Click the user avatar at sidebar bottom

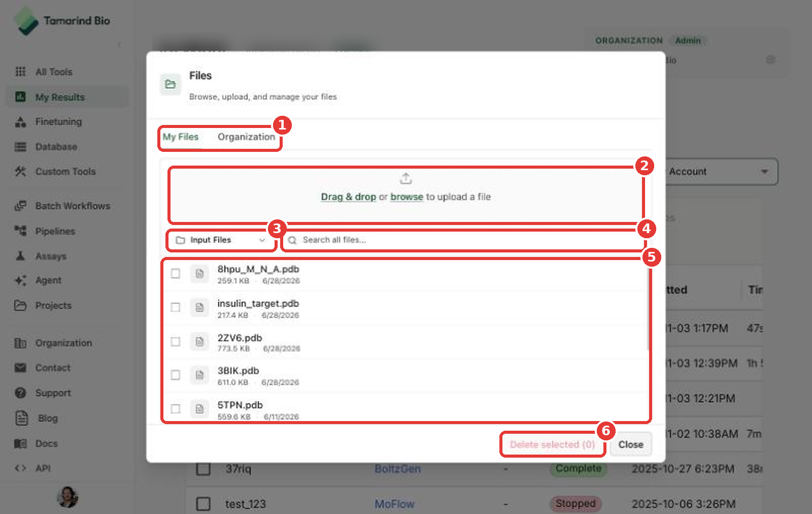pos(67,497)
